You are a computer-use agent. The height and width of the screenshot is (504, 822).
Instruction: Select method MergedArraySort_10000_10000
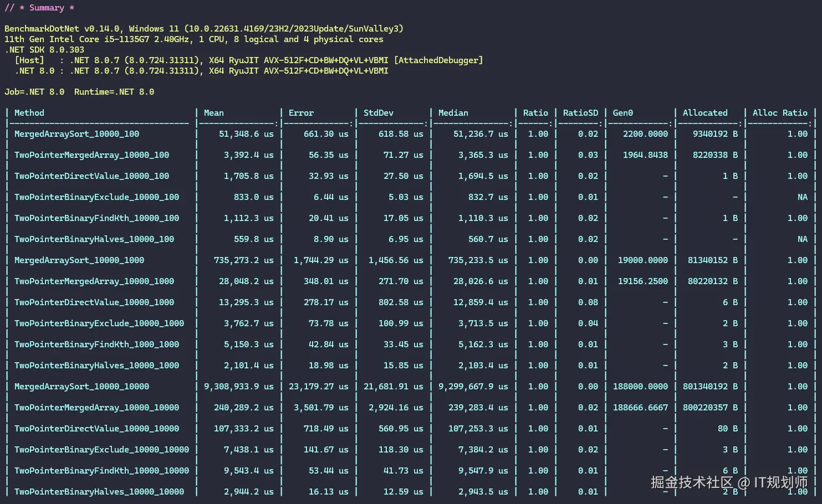pos(81,387)
